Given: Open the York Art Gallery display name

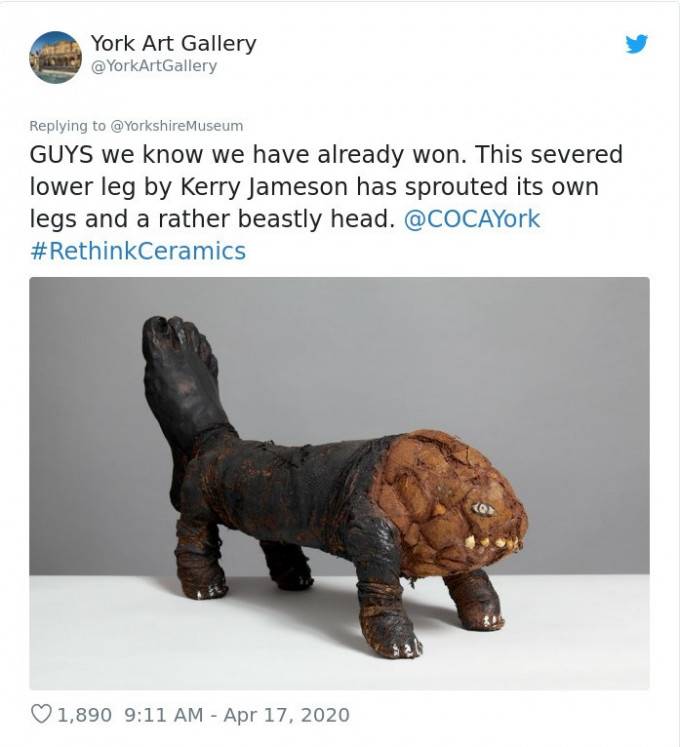Looking at the screenshot, I should (x=173, y=43).
